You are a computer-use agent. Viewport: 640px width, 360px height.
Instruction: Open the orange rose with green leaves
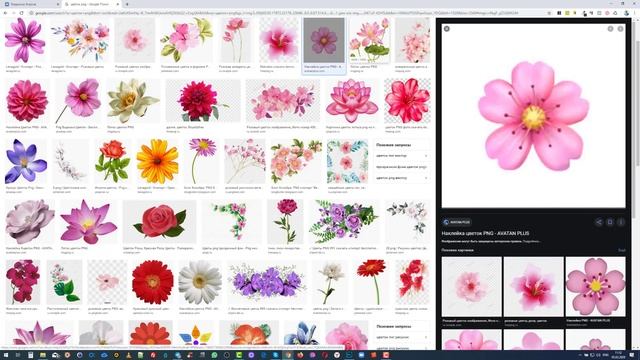[113, 161]
